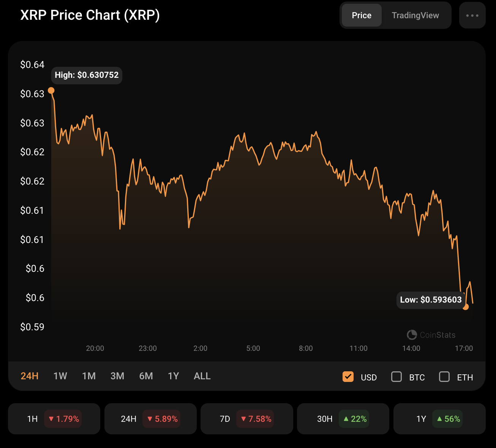Screen dimensions: 496x448
Task: Click the 30H green 22% badge
Action: coord(354,419)
